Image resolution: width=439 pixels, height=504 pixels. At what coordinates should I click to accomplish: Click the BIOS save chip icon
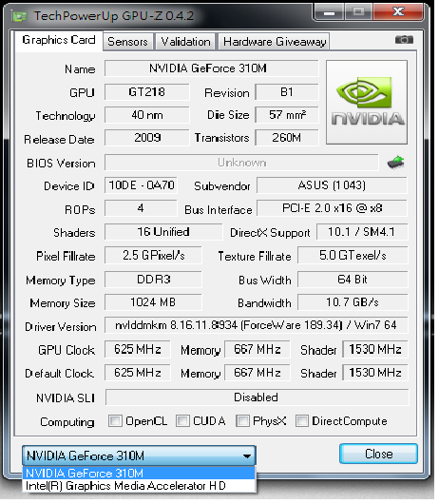pyautogui.click(x=395, y=162)
